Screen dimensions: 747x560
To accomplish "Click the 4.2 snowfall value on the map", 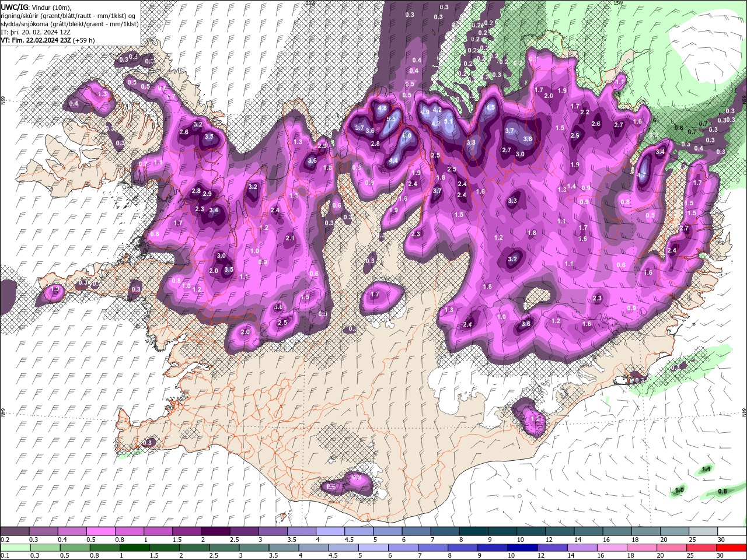I will pos(437,109).
